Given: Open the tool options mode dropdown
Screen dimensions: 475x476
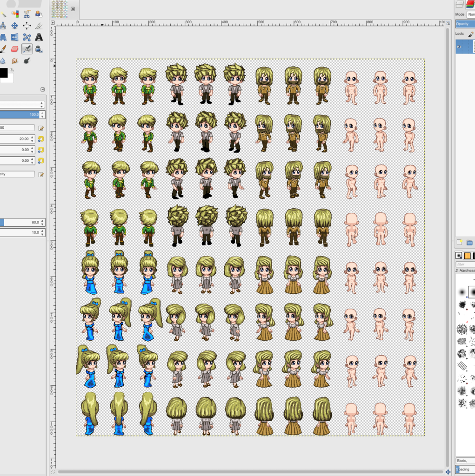Looking at the screenshot, I should pyautogui.click(x=22, y=105).
